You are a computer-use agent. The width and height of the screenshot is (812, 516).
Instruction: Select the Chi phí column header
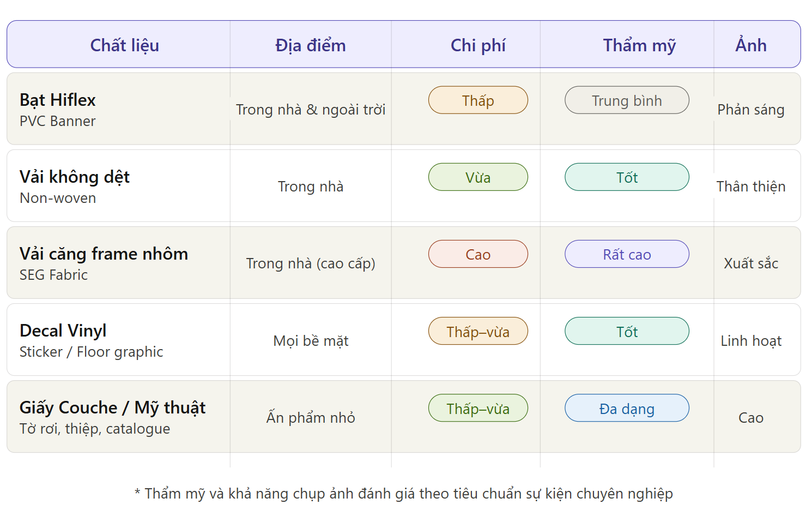click(478, 45)
